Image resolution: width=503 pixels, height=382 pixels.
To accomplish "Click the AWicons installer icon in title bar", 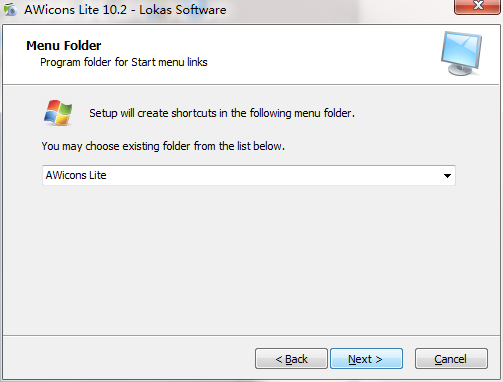I will tap(10, 9).
